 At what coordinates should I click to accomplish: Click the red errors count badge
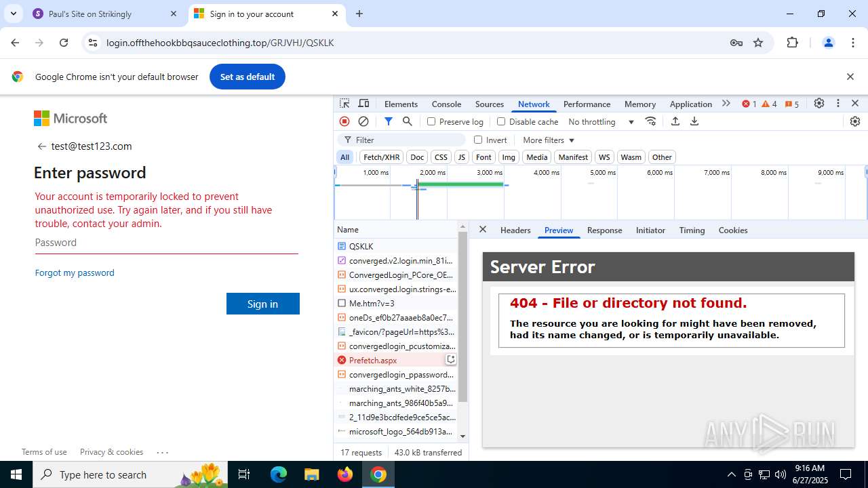(749, 104)
